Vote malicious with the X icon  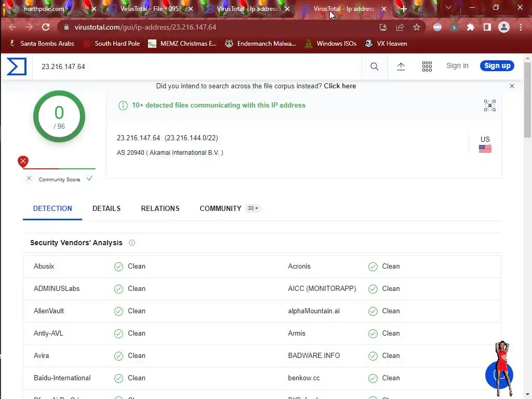click(29, 179)
